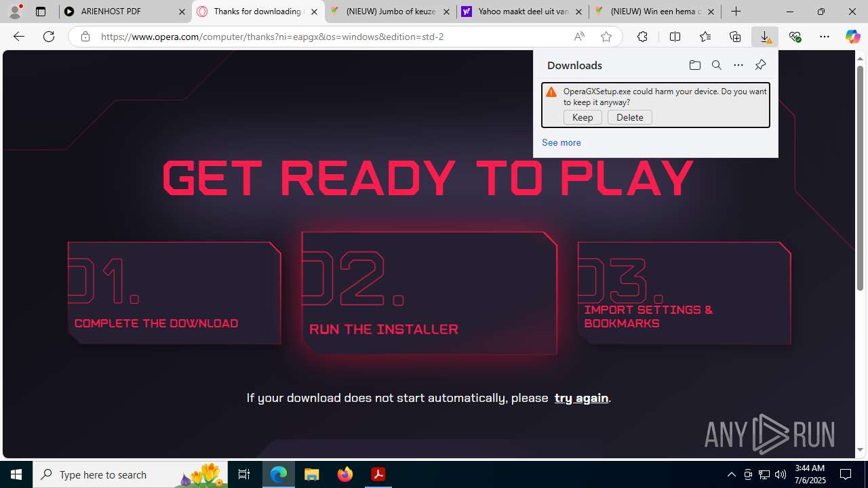The width and height of the screenshot is (868, 488).
Task: Open Firefox from the taskbar
Action: pyautogui.click(x=344, y=474)
